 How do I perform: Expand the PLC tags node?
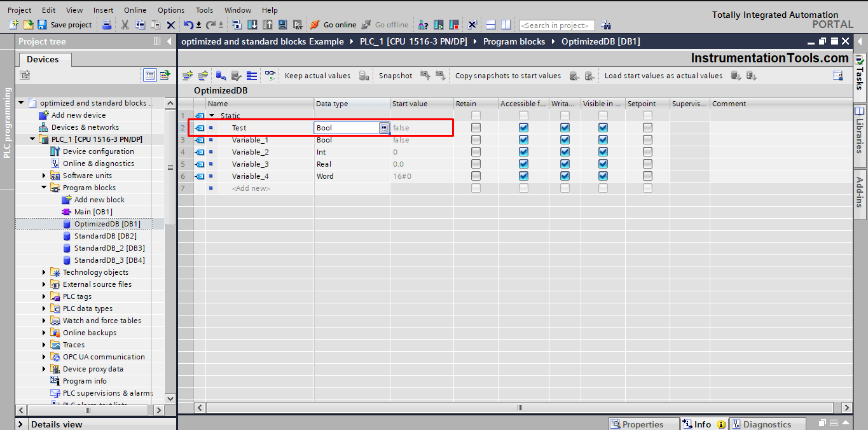click(45, 296)
